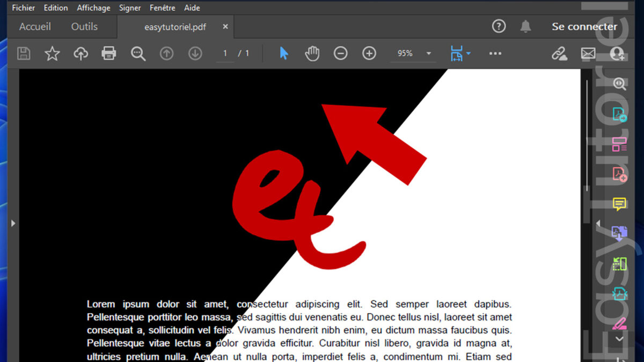Expand the left navigation pane
The image size is (644, 362).
pyautogui.click(x=13, y=223)
